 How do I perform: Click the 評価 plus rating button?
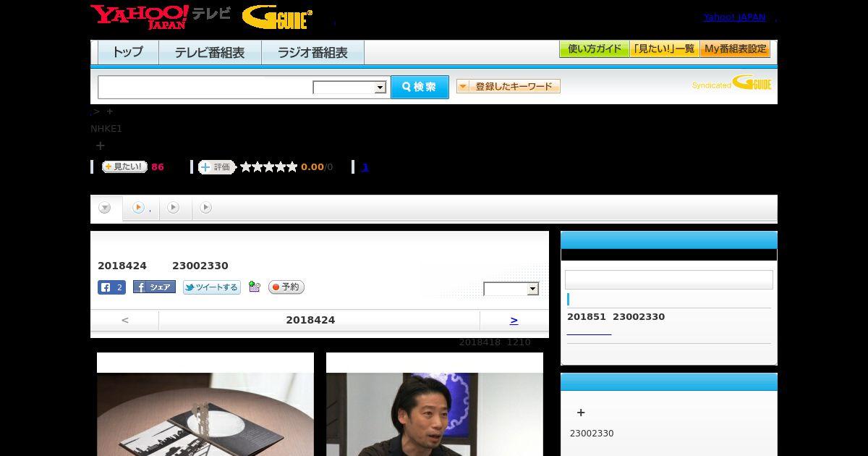(217, 167)
